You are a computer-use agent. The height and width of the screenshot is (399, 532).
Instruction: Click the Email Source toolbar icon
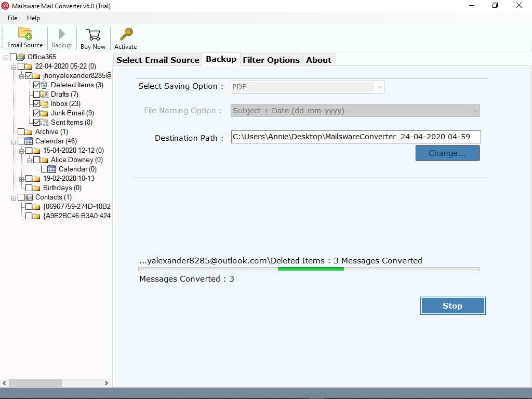point(25,34)
